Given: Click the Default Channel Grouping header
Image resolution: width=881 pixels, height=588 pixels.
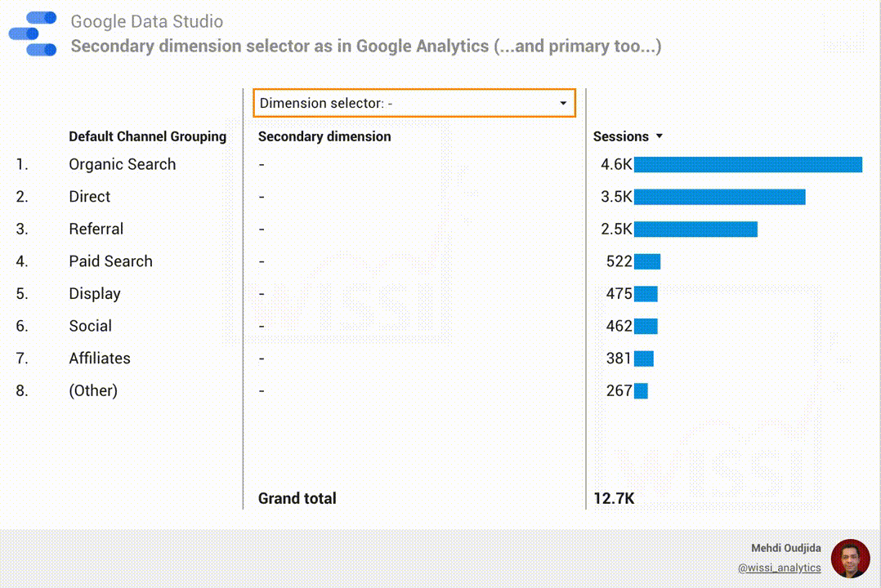Looking at the screenshot, I should [x=147, y=136].
